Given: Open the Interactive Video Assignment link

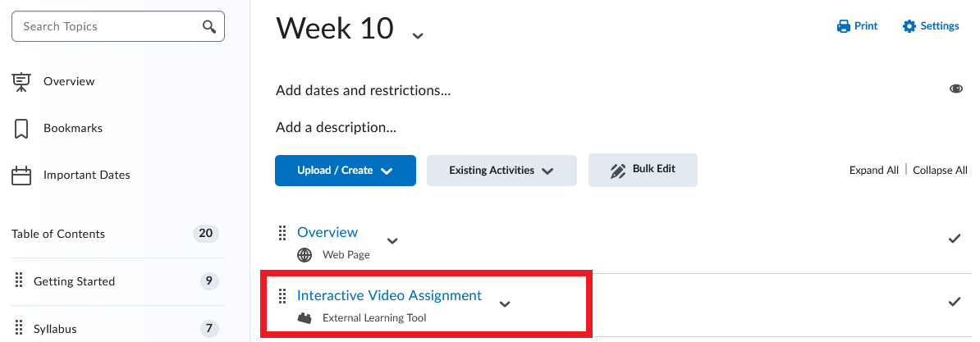Looking at the screenshot, I should (389, 295).
